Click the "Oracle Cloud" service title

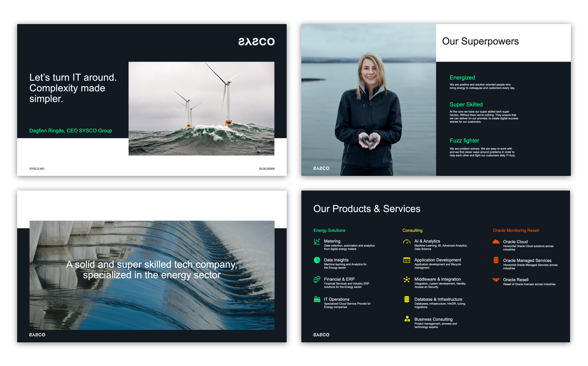point(515,242)
